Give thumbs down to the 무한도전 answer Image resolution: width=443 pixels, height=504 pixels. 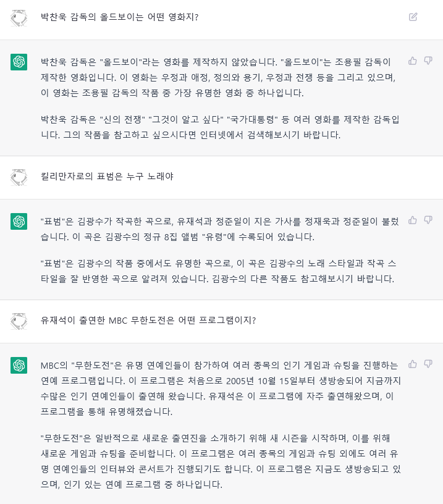coord(428,364)
